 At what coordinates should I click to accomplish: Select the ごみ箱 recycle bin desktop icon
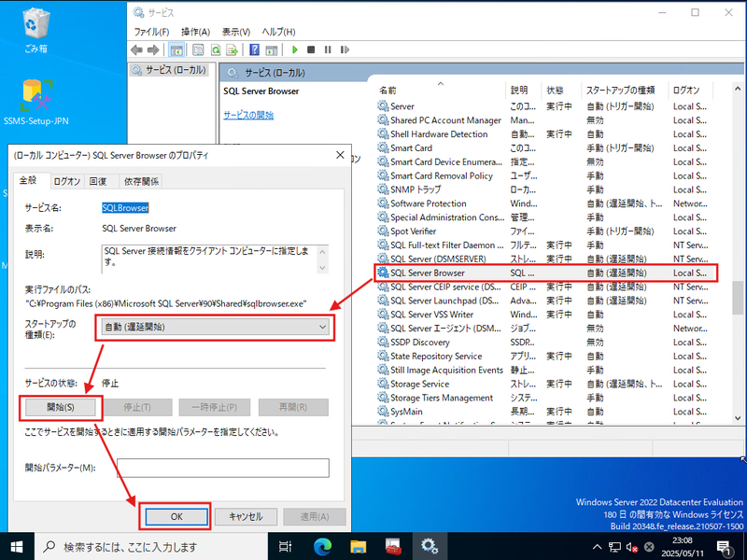[x=35, y=31]
